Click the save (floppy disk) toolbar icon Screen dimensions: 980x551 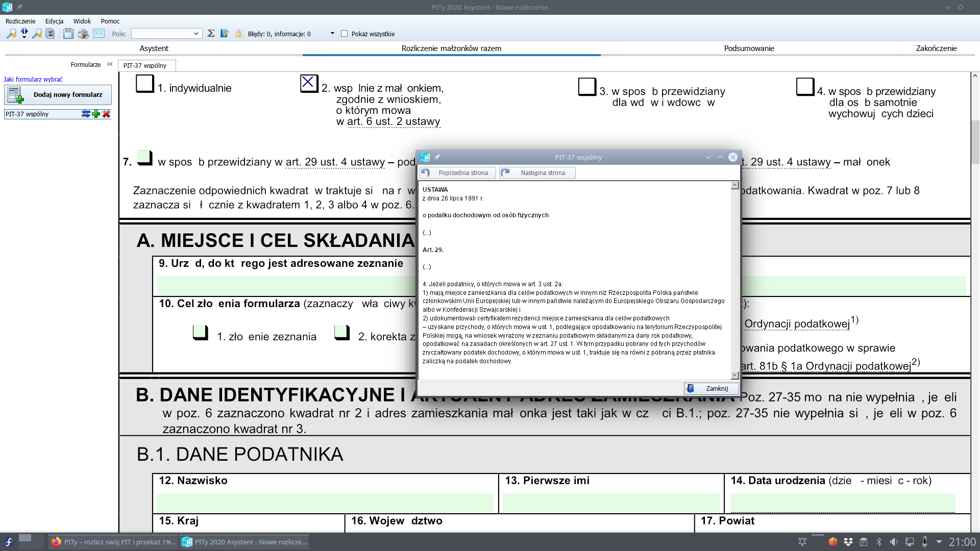point(68,34)
